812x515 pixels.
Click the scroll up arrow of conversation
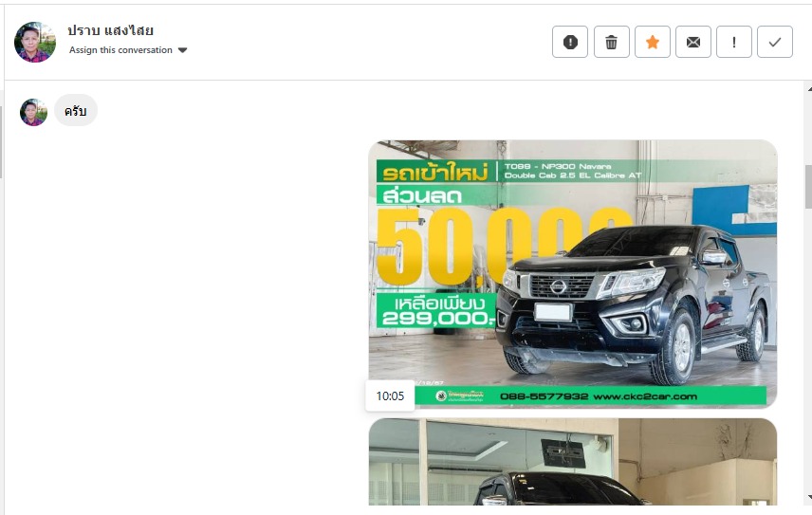(x=809, y=89)
